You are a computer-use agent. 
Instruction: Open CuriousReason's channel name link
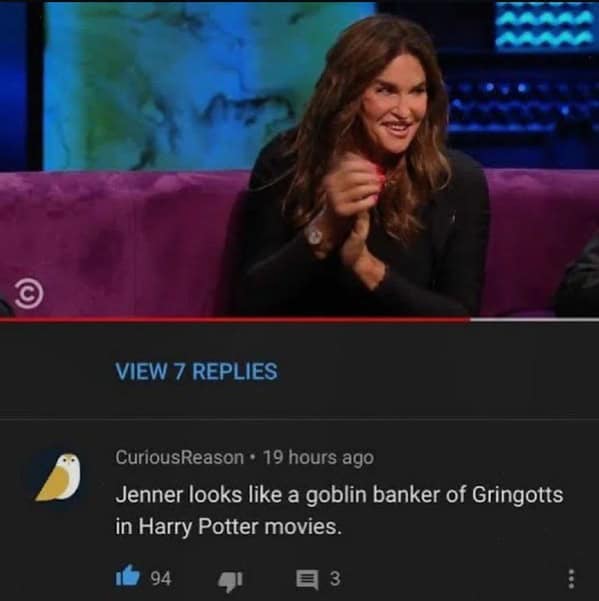[179, 457]
